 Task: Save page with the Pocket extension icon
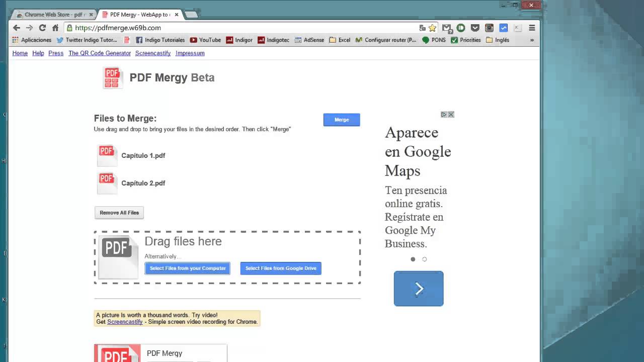click(474, 28)
